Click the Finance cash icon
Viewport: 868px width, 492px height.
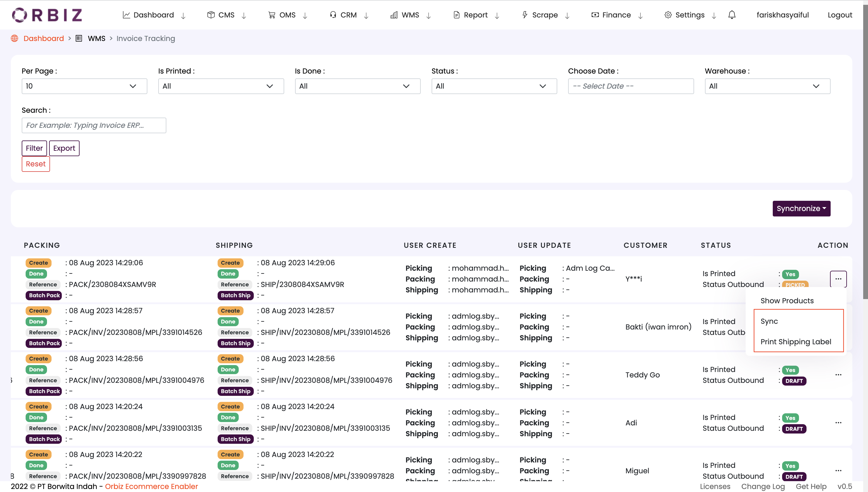coord(595,15)
